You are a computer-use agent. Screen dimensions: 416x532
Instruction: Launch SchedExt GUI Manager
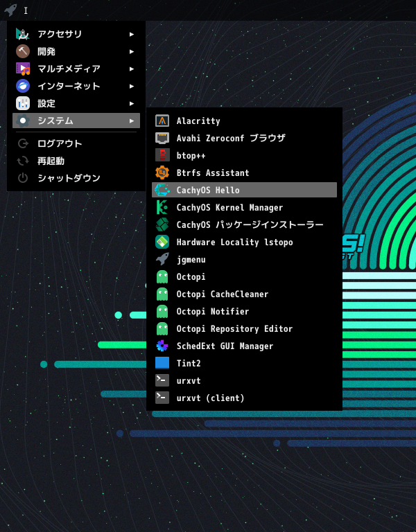(x=225, y=346)
